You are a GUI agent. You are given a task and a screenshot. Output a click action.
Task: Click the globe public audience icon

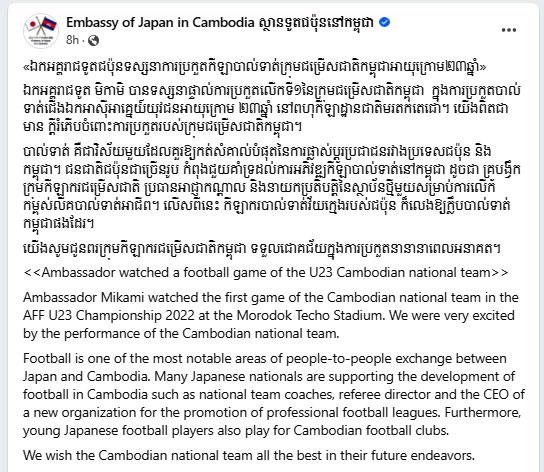93,41
